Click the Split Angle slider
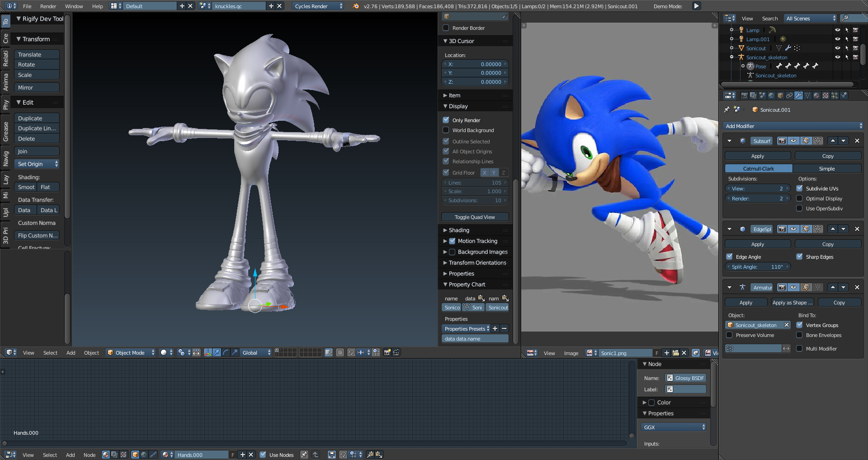Viewport: 868px width, 460px height. tap(757, 267)
